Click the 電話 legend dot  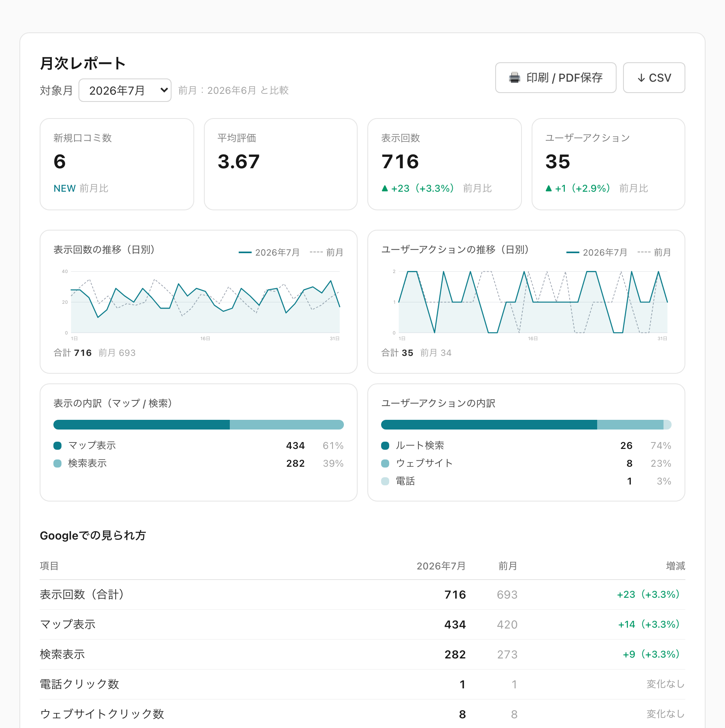coord(385,481)
